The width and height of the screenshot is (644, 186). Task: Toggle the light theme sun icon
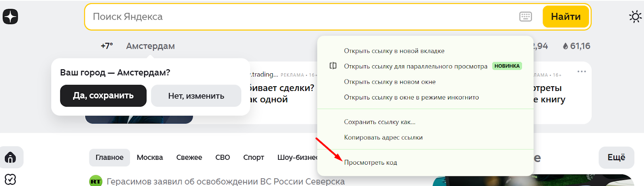coord(635,17)
